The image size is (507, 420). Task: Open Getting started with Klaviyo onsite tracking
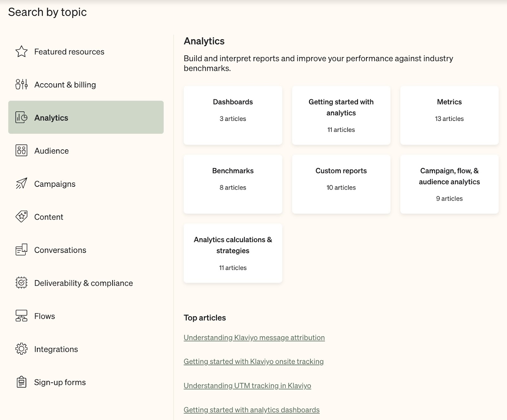[x=253, y=361]
